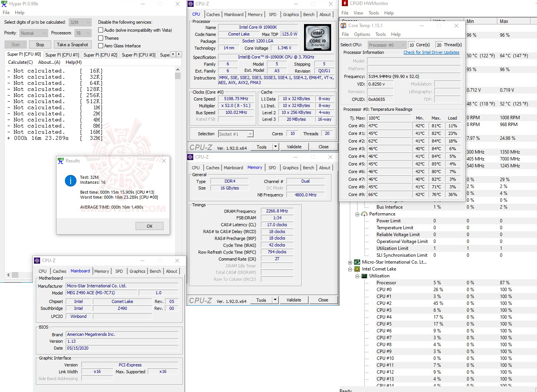Click the Micro-Star International device icon

click(357, 262)
